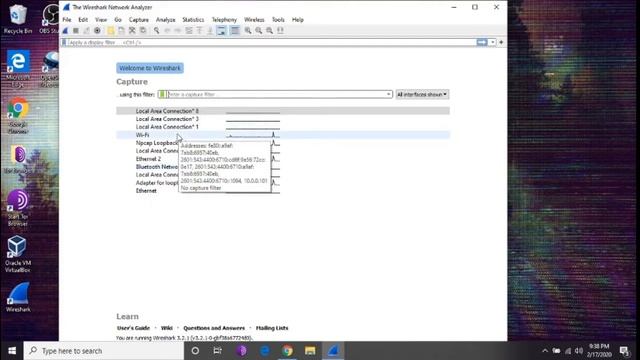
Task: Click the close capture file icon
Action: [132, 31]
